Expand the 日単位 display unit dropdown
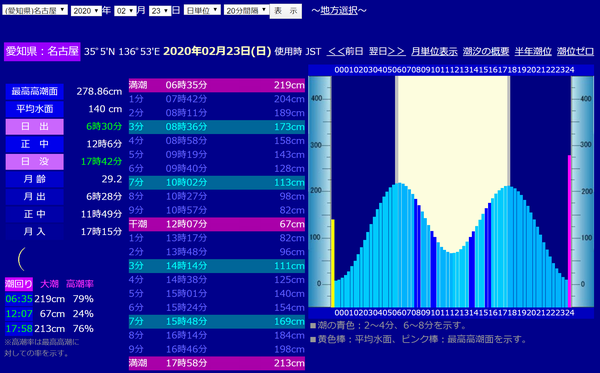Viewport: 600px width, 373px height. (x=202, y=10)
